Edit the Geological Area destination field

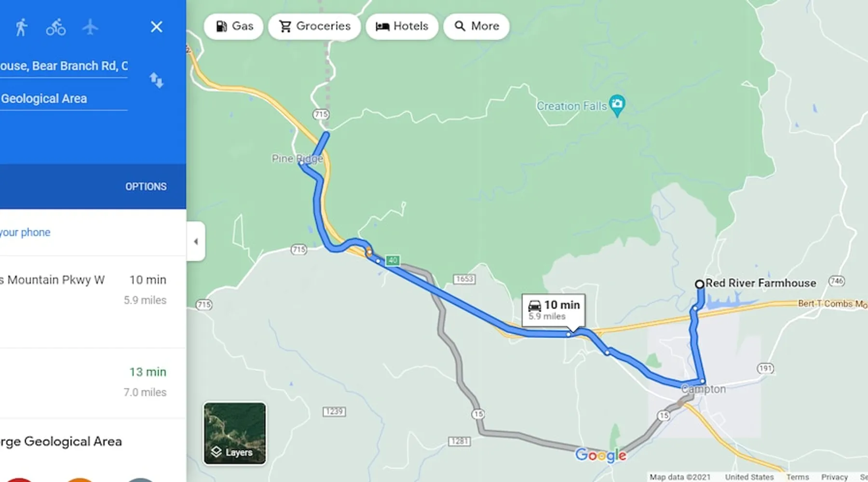tap(64, 99)
